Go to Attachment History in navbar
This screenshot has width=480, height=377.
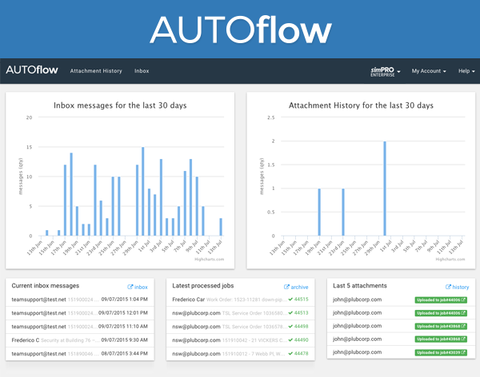[96, 71]
